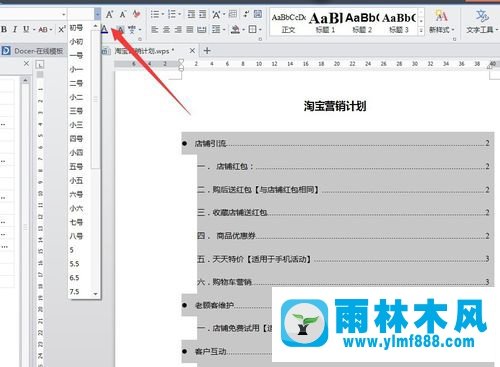Screen dimensions: 500x367
Task: Apply the 标题 1 heading style
Action: [325, 22]
